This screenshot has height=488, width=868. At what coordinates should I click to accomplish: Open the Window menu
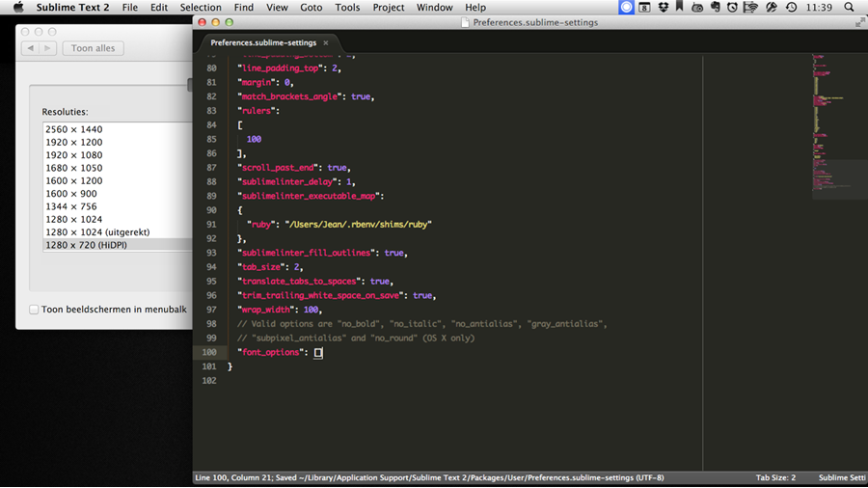click(x=435, y=7)
